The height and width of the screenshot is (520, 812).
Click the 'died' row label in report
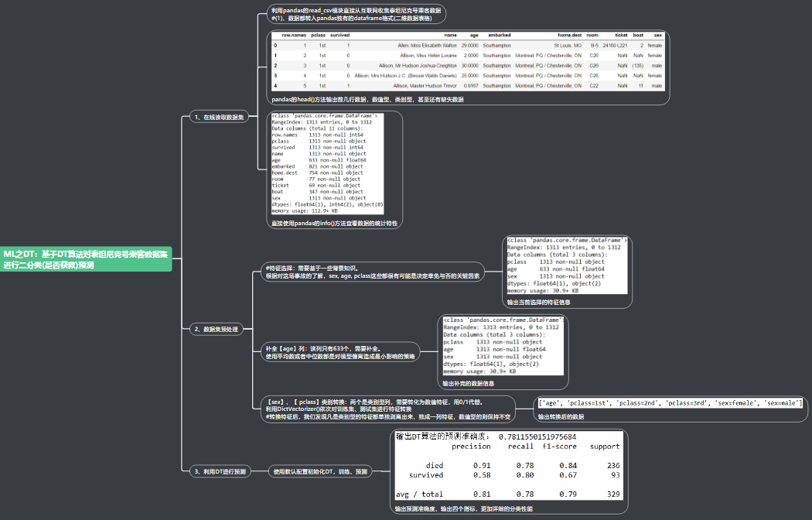(x=434, y=466)
